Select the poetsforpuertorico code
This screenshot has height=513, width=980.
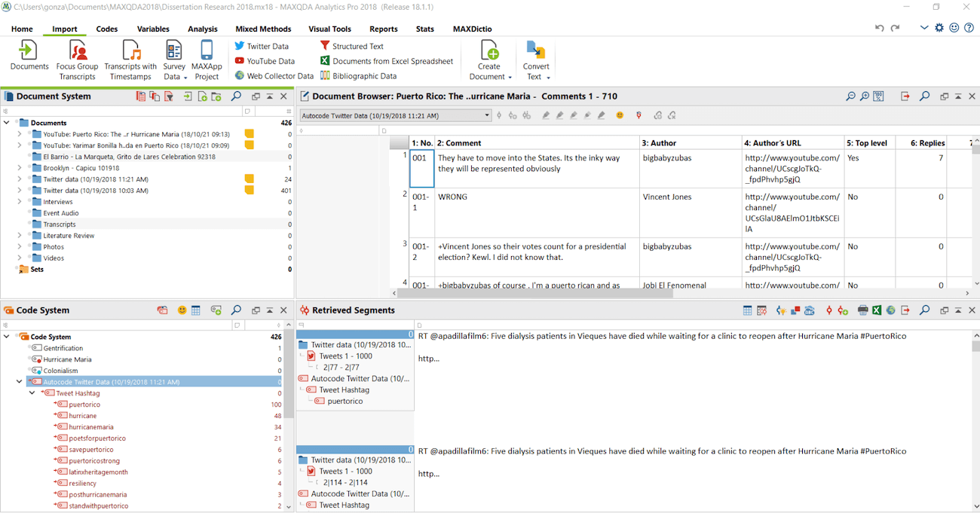(x=96, y=438)
